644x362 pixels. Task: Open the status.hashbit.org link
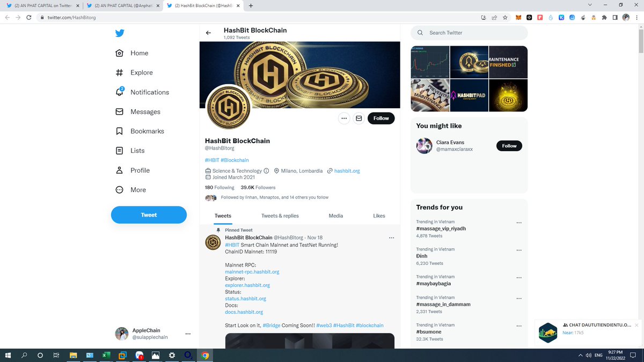245,299
